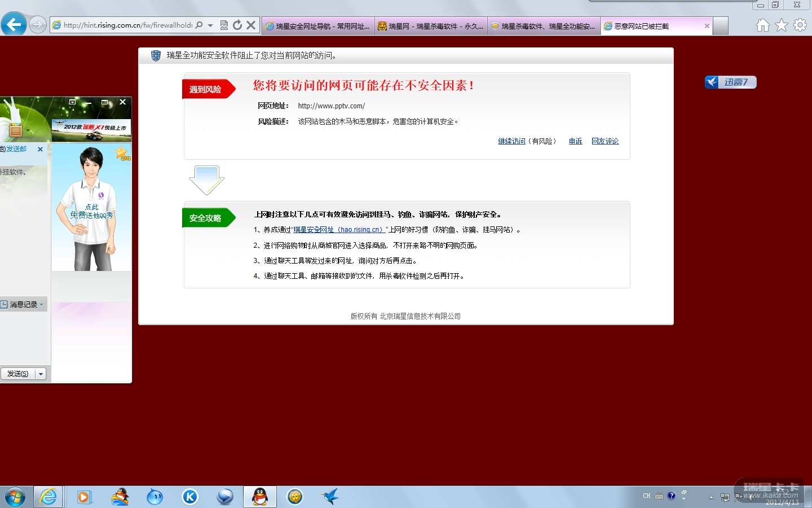Click the 迅雷7 floating button
The image size is (812, 508).
[731, 82]
